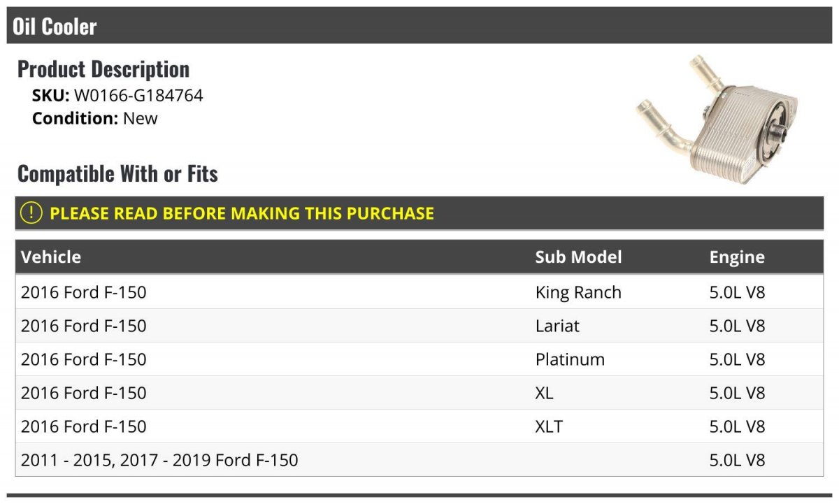Click 2016 Ford F-150 in the XLT row
Viewport: 839px width, 504px height.
pyautogui.click(x=84, y=426)
